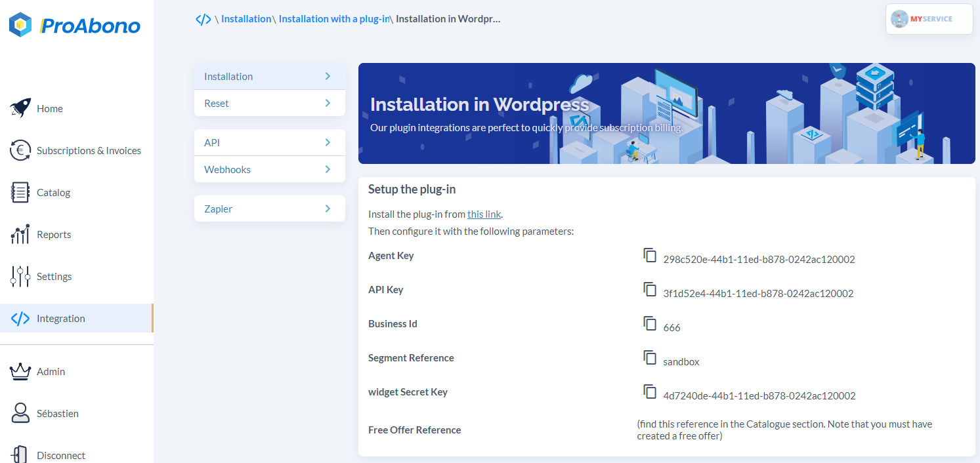Click the breadcrumb code root icon

[203, 19]
